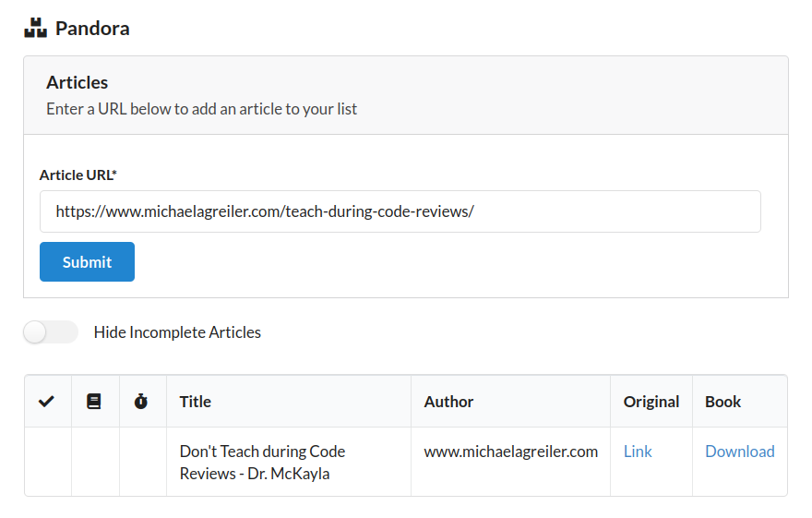Focus the Article URL input field
The image size is (812, 518).
(x=400, y=211)
